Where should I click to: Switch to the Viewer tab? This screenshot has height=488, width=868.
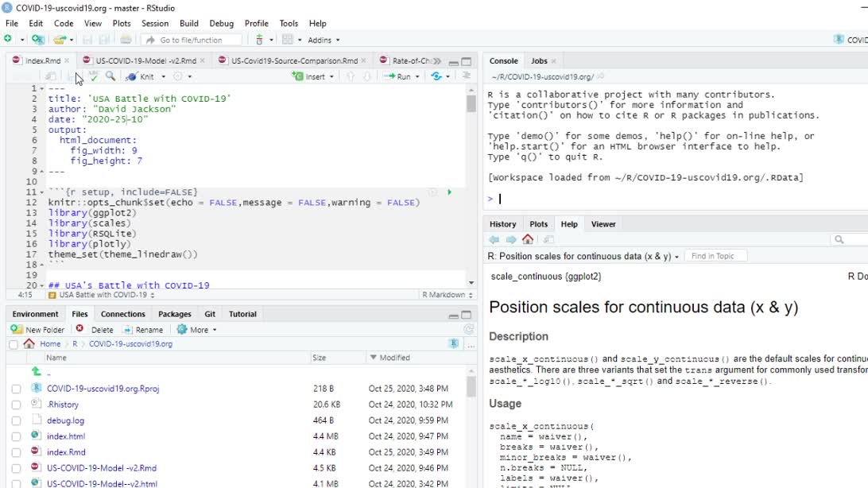603,224
